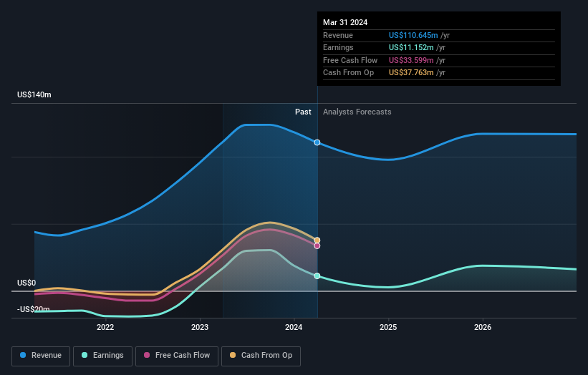This screenshot has height=375, width=588.
Task: Click the US$33.599m free cash flow value
Action: [x=411, y=60]
